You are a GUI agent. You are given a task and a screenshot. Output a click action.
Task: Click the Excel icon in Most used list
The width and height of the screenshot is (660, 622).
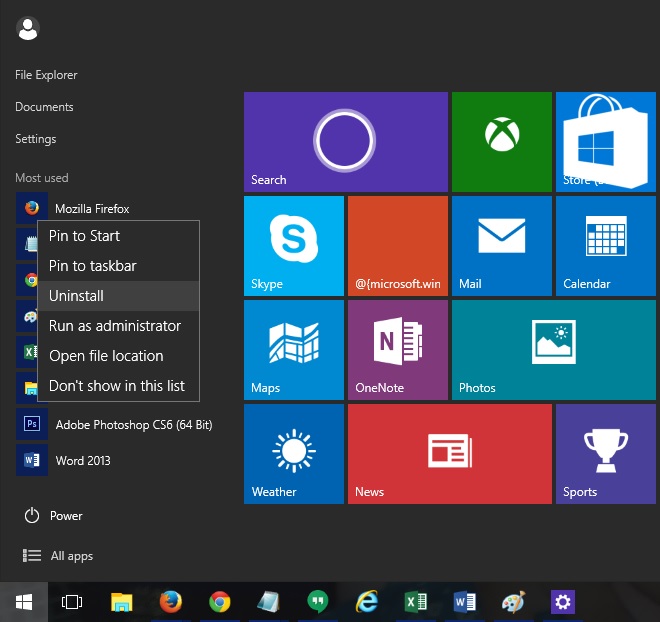[x=29, y=351]
